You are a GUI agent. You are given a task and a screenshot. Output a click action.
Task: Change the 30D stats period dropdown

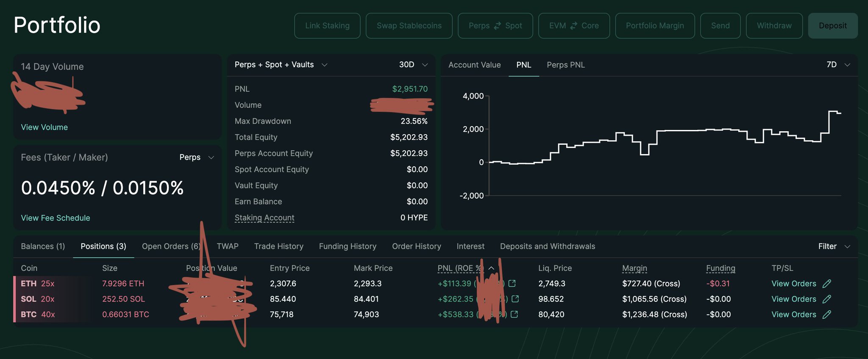413,65
